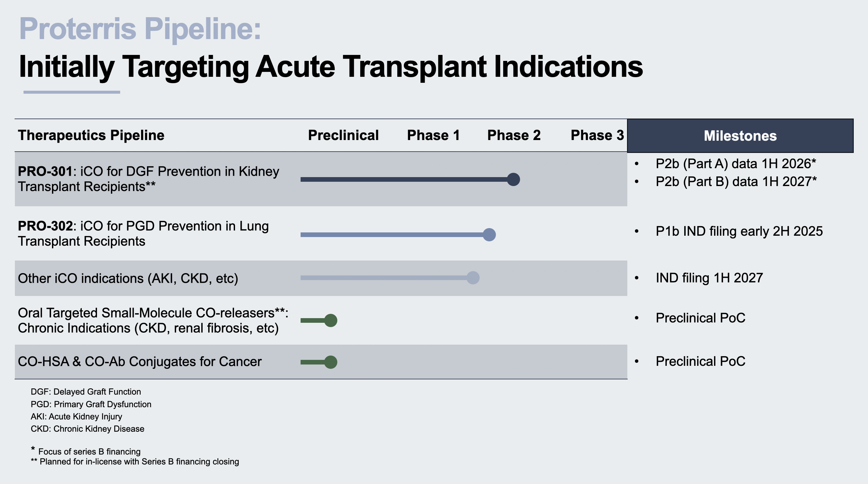Select the Other iCO indications progress dot
This screenshot has height=484, width=868.
click(473, 278)
